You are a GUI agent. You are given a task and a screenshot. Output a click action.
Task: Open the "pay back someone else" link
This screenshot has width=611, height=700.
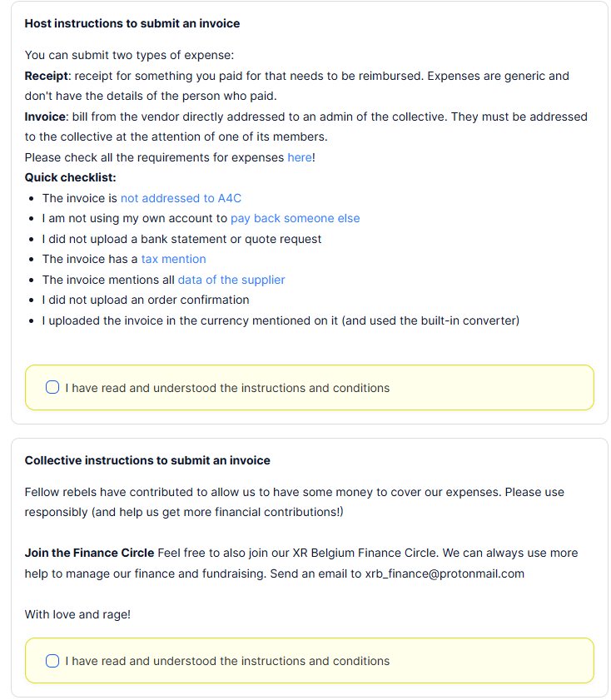pyautogui.click(x=295, y=218)
